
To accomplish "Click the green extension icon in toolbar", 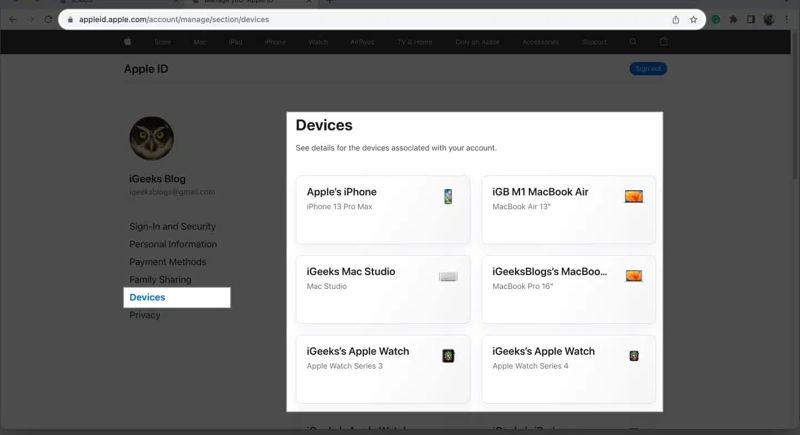I will (716, 19).
